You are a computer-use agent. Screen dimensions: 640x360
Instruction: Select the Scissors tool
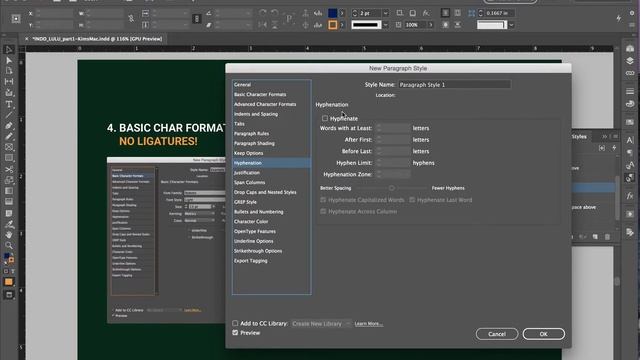pos(9,169)
